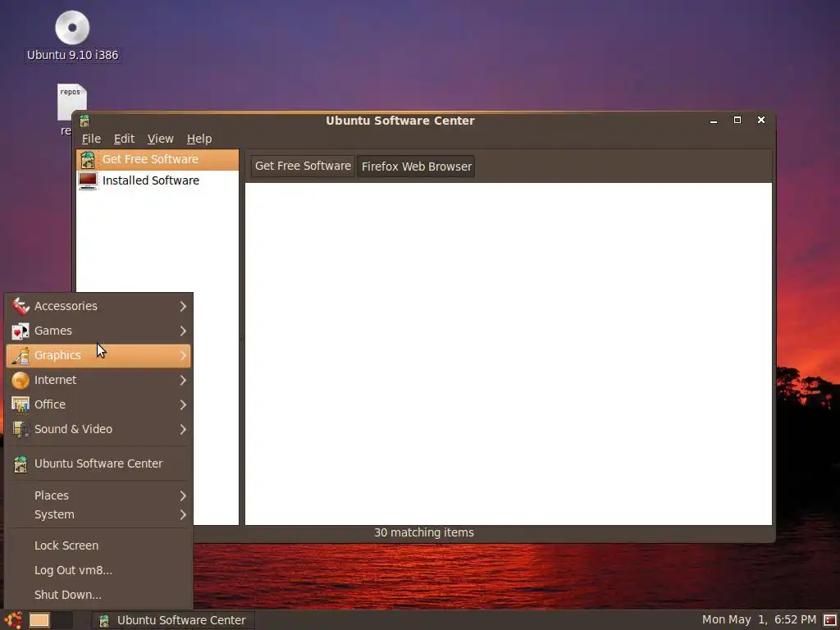Viewport: 840px width, 630px height.
Task: Click the Games label in menu
Action: pos(53,331)
